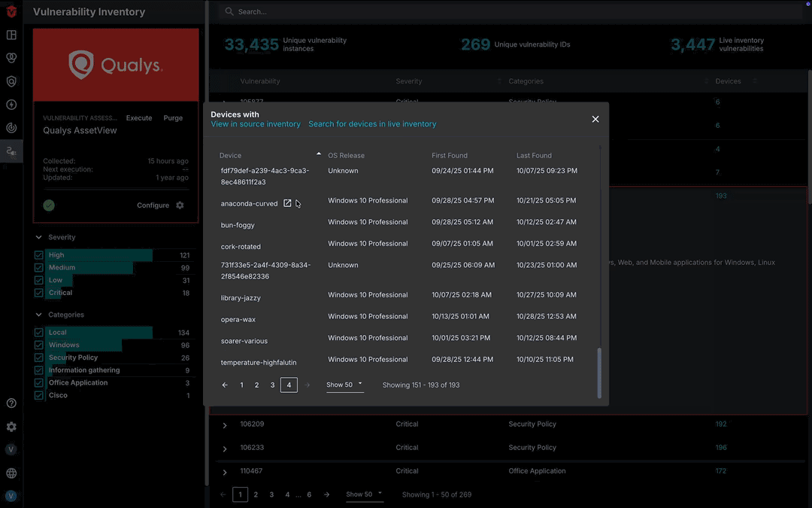The width and height of the screenshot is (812, 508).
Task: Open the settings gear in the left sidebar
Action: (x=11, y=427)
